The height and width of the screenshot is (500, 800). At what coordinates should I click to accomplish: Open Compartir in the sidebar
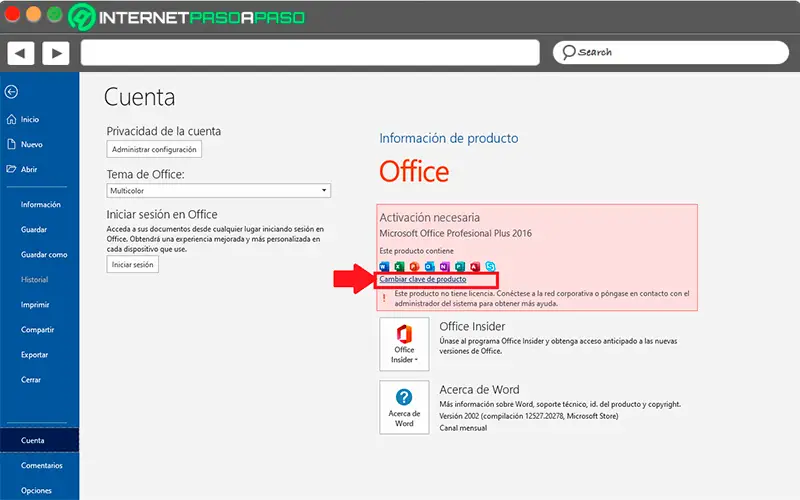[x=37, y=330]
